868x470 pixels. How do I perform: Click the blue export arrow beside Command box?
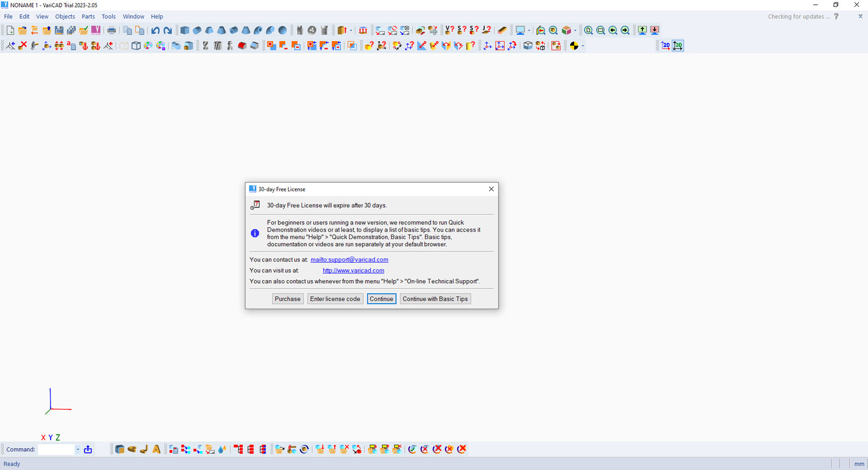88,449
